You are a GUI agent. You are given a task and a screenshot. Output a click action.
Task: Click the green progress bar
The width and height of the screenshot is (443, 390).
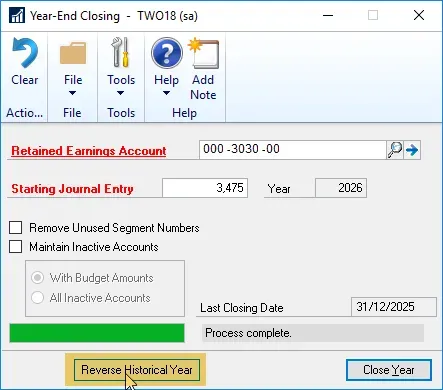(97, 333)
